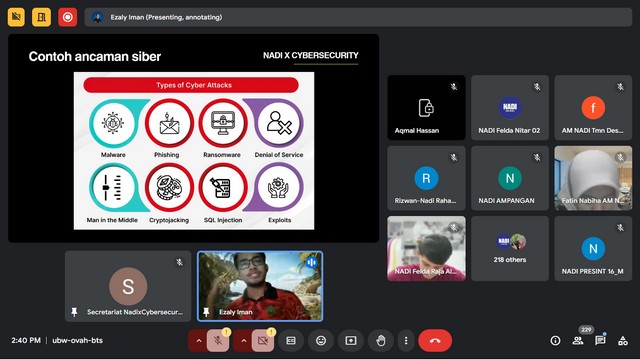Click the Denial of Service icon in slide
Image resolution: width=640 pixels, height=360 pixels.
point(279,123)
